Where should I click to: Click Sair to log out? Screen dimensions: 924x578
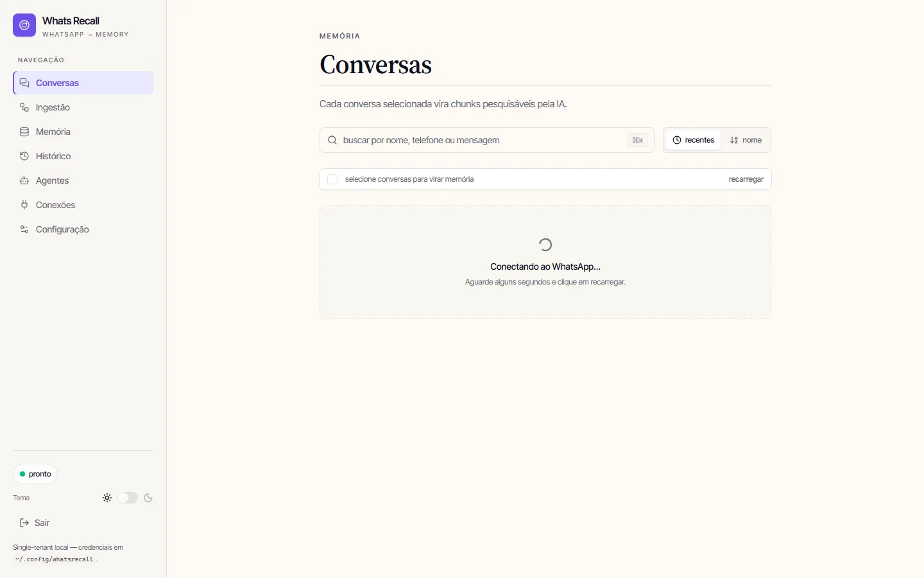(x=83, y=523)
